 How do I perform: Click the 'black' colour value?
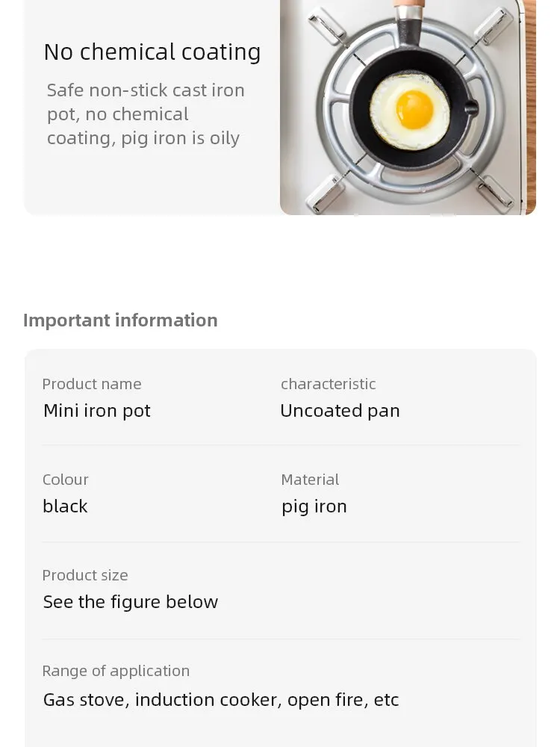pyautogui.click(x=65, y=506)
